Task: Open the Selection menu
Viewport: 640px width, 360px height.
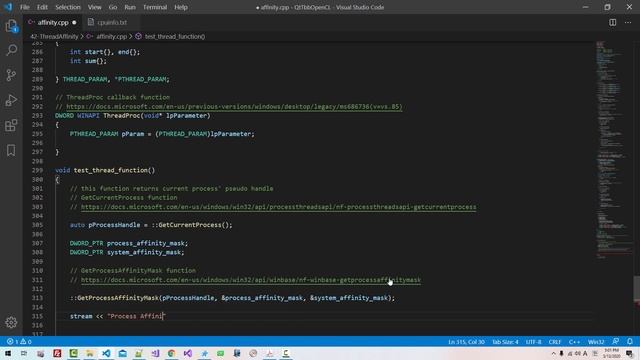Action: pyautogui.click(x=68, y=7)
